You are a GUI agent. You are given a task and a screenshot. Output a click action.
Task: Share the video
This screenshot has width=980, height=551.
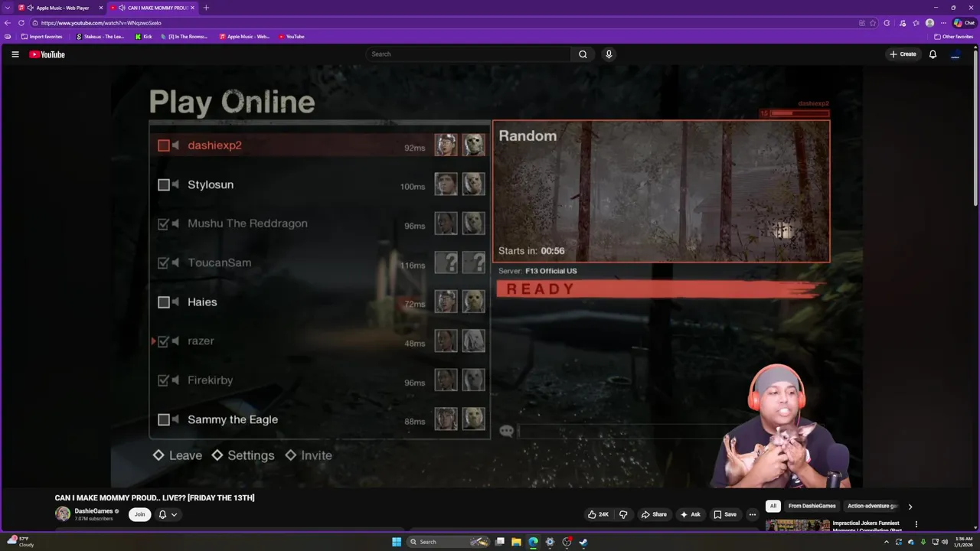tap(654, 514)
